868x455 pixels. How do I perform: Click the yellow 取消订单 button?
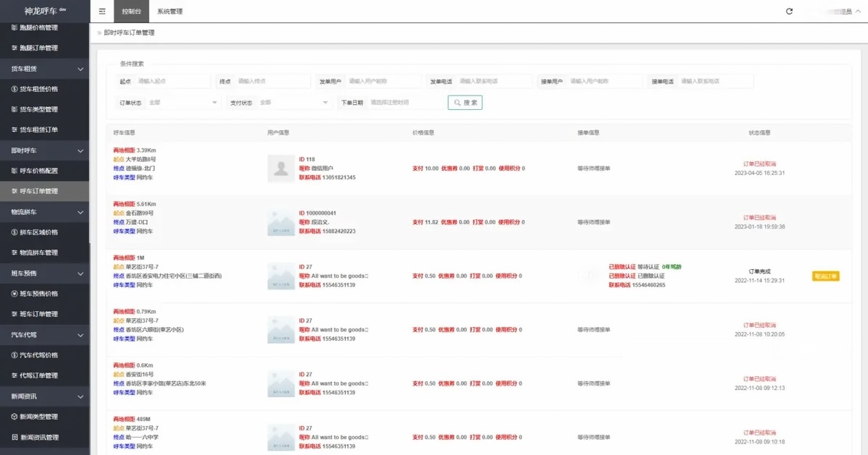click(x=826, y=276)
